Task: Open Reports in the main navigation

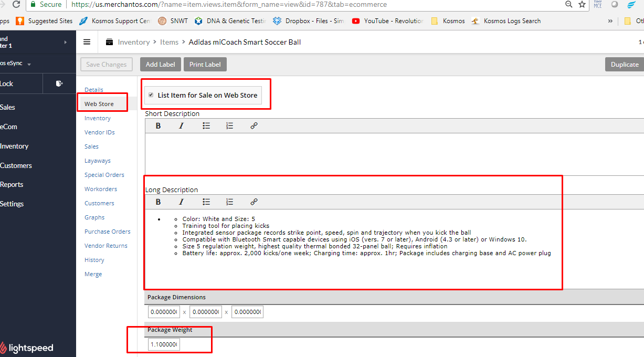Action: [x=12, y=184]
